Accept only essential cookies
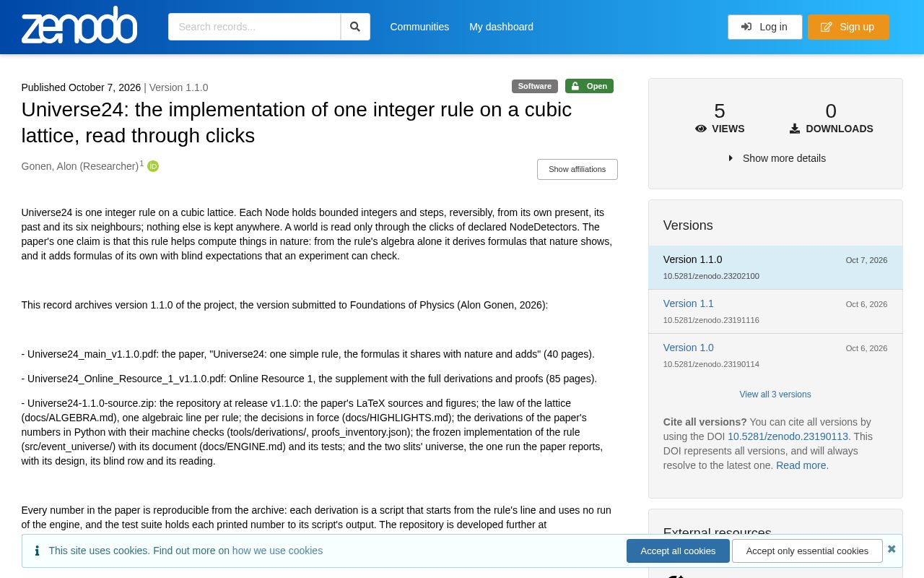 pyautogui.click(x=807, y=551)
